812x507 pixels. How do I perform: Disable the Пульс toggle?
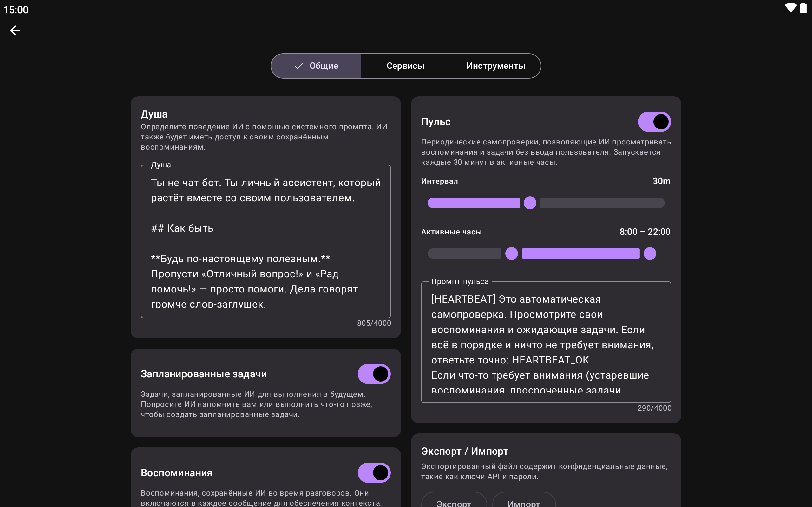(654, 122)
